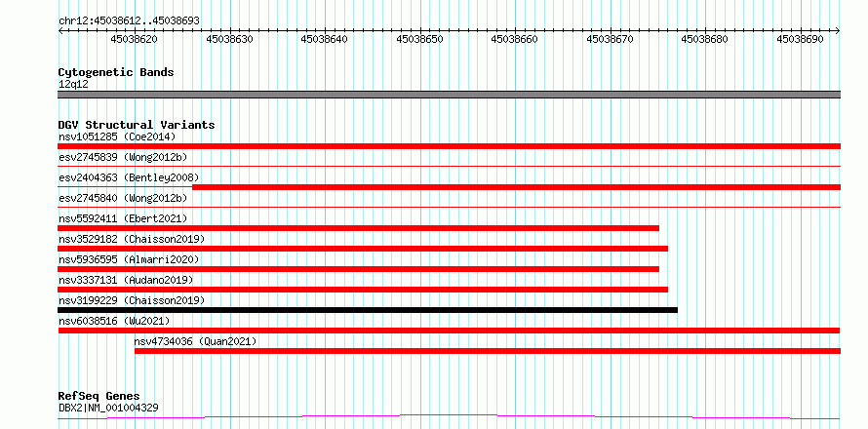Click the red bar of nsv5592411
The image size is (868, 429).
tap(358, 228)
